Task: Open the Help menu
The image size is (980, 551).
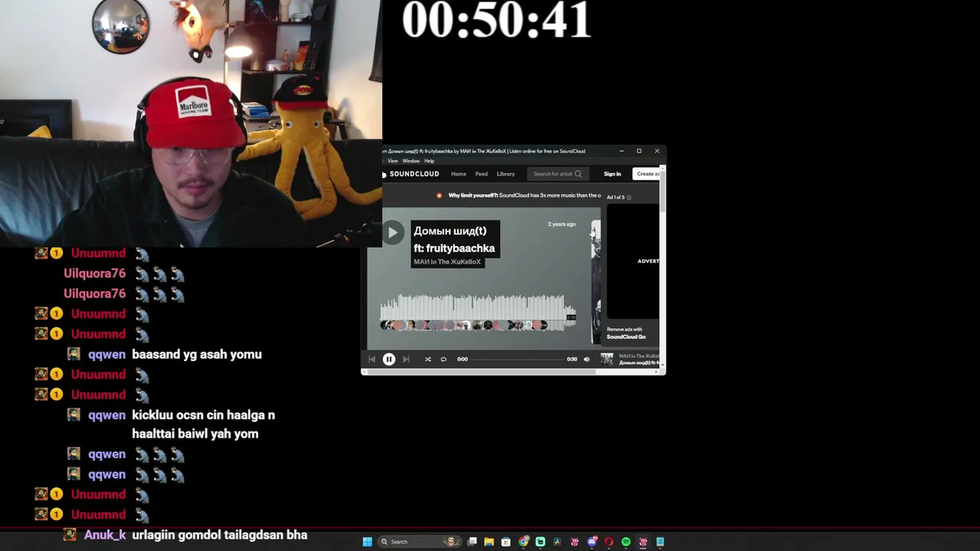Action: point(430,161)
